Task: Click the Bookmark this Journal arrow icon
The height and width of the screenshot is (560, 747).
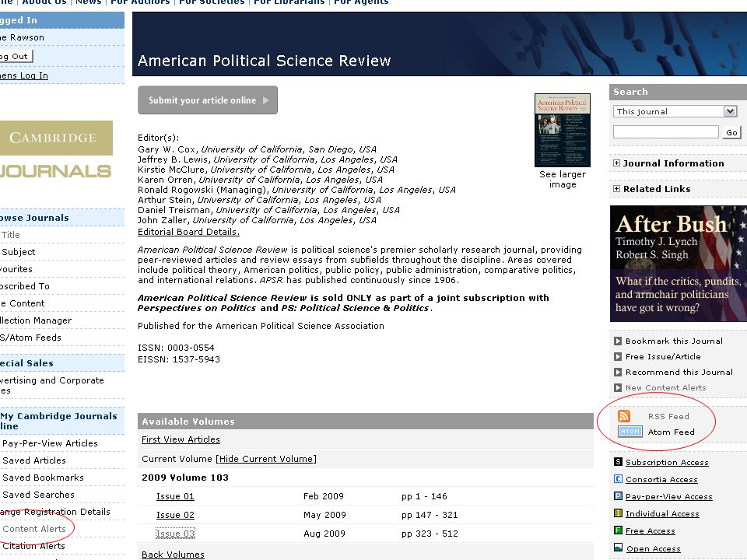Action: point(617,341)
